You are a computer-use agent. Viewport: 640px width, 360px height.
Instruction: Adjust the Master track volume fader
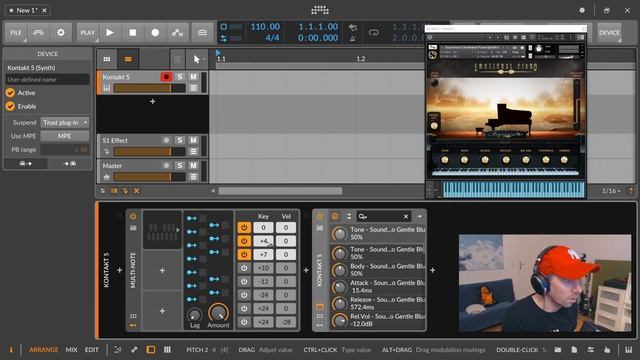[149, 177]
